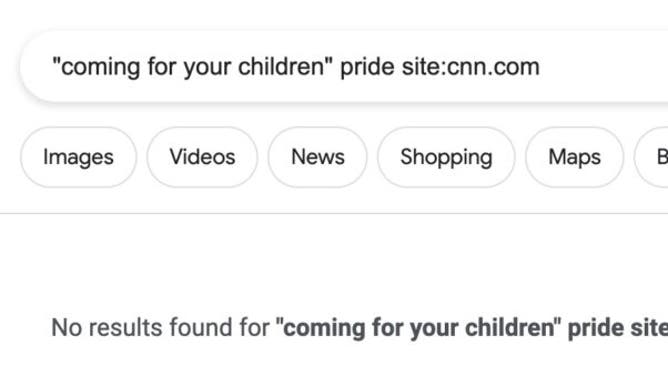Click "site:cnn.com" text in the search field
668x376 pixels.
click(x=471, y=67)
